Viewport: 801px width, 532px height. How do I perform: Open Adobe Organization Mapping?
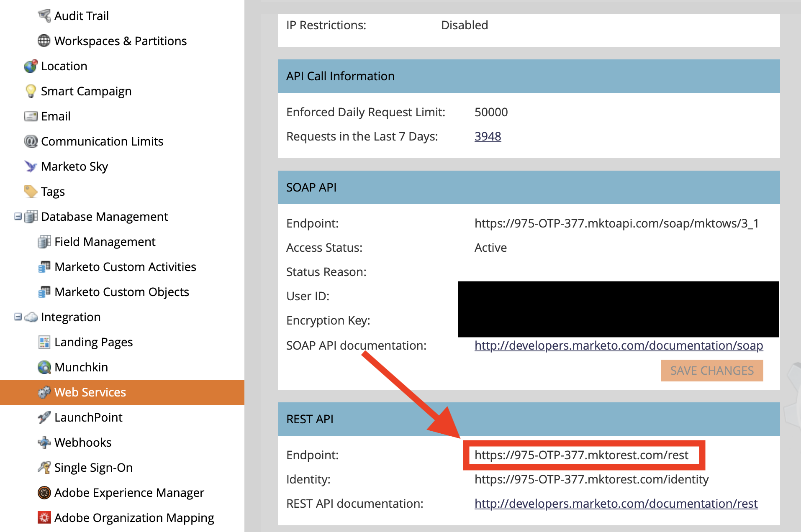point(134,518)
